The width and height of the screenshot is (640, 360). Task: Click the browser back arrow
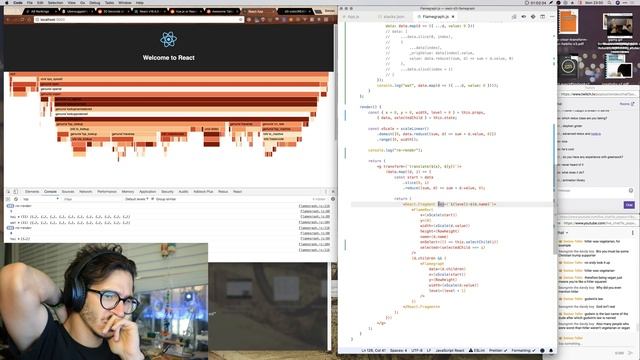click(x=8, y=19)
